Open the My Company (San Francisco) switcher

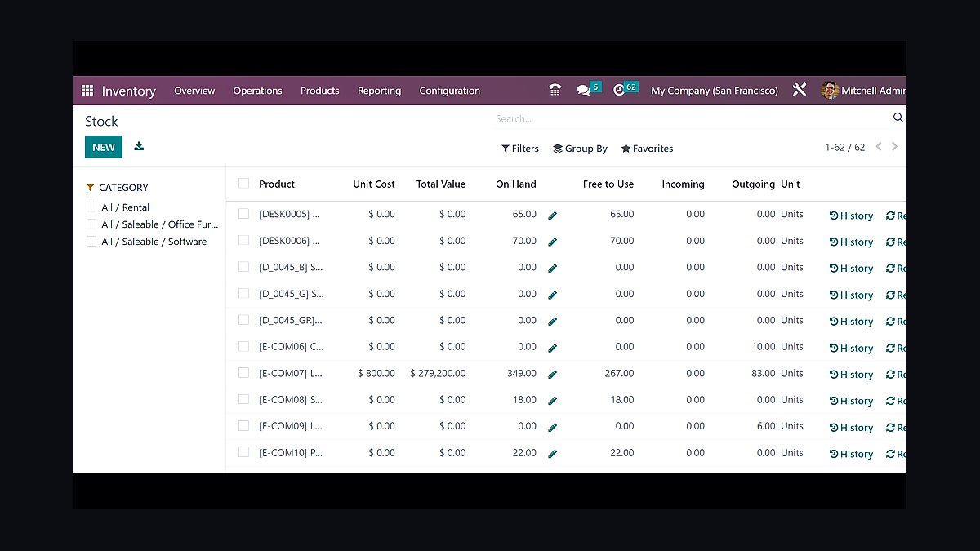click(x=715, y=91)
